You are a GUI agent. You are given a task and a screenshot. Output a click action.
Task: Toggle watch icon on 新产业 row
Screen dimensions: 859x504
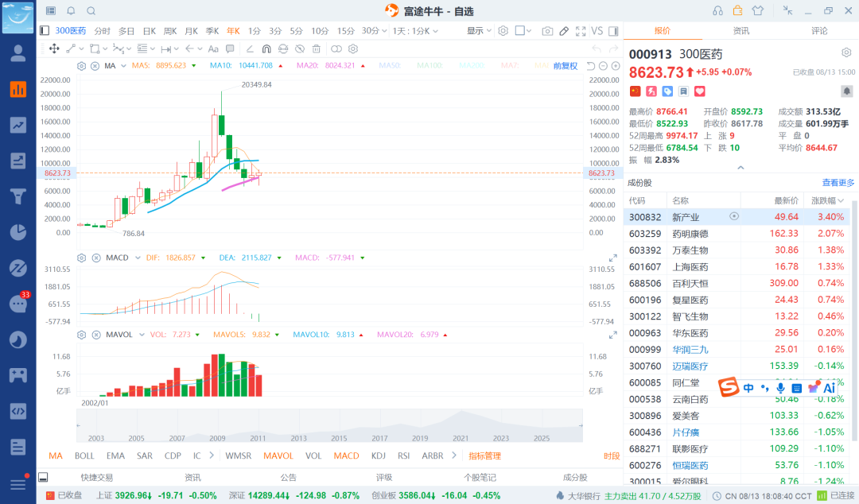[734, 216]
